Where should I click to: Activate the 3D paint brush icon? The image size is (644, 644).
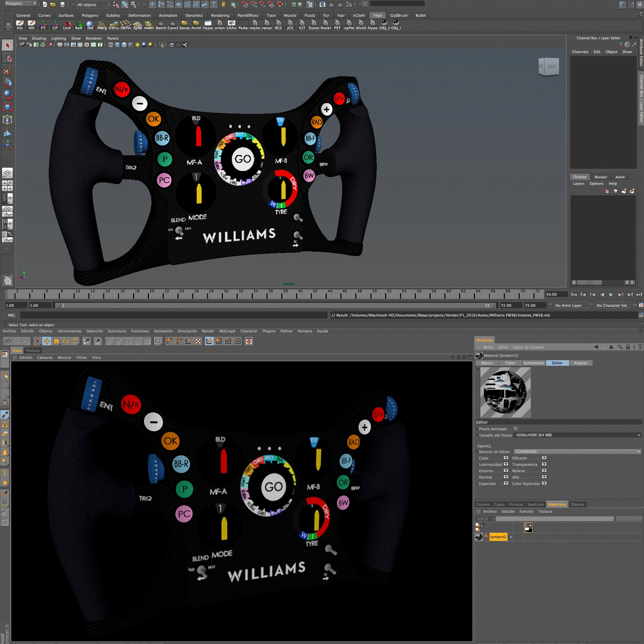98,341
